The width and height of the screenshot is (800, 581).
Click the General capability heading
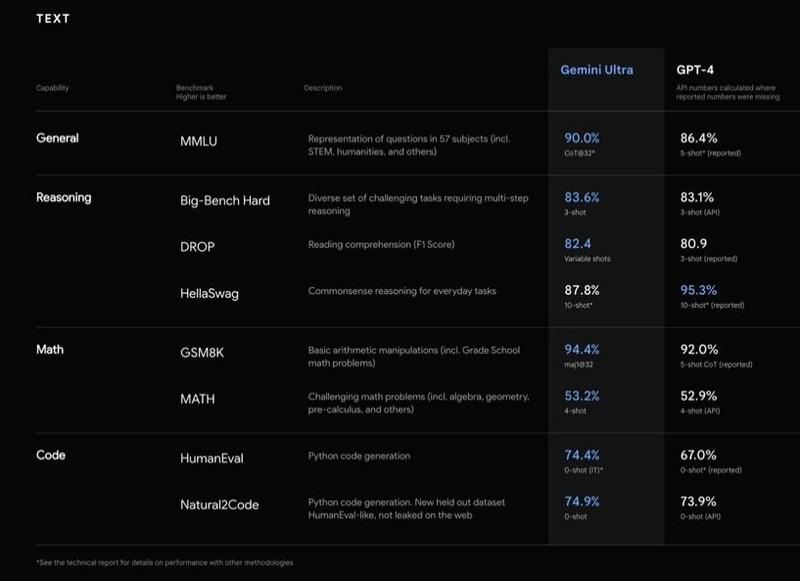click(57, 138)
